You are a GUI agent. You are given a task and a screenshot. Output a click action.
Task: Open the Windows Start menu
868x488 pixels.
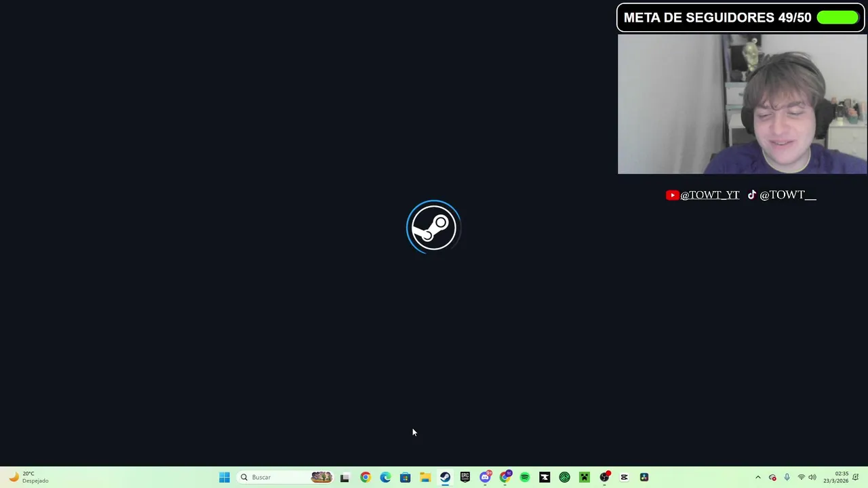(x=224, y=477)
